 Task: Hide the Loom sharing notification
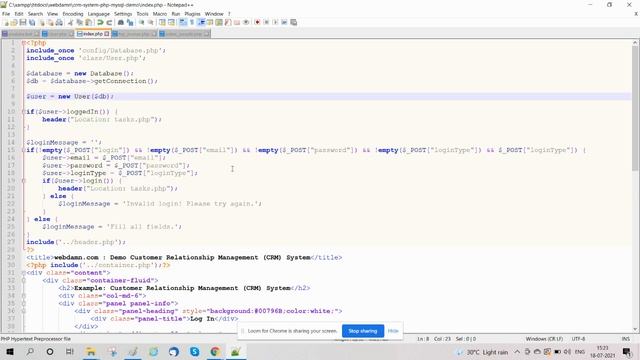(x=393, y=331)
